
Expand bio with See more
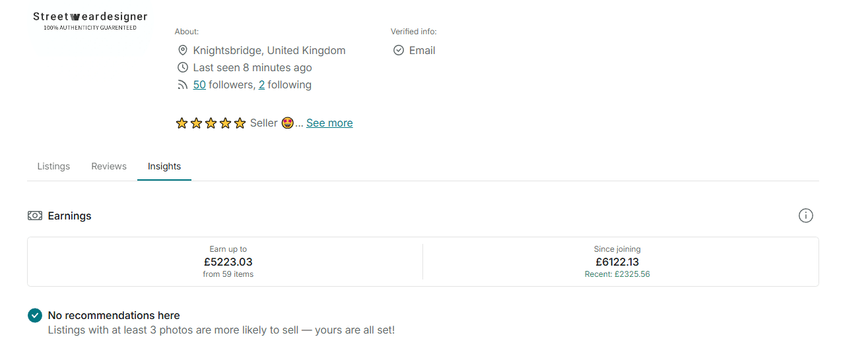click(x=329, y=123)
